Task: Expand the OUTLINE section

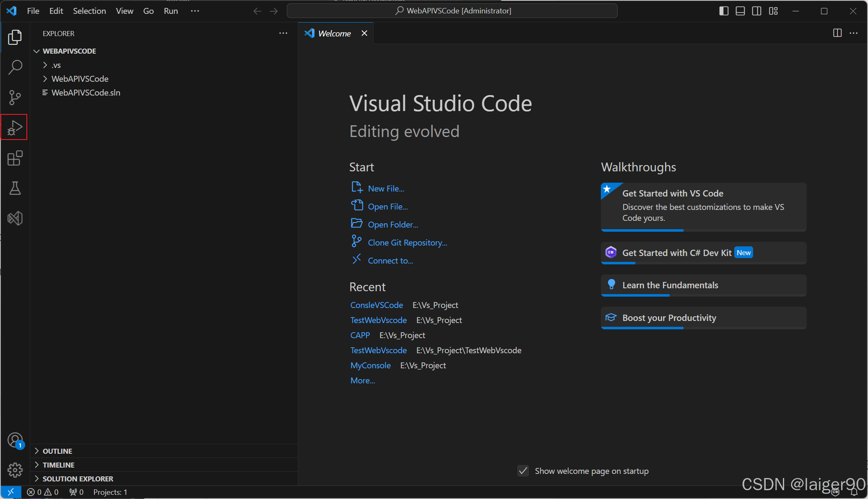Action: pyautogui.click(x=57, y=451)
